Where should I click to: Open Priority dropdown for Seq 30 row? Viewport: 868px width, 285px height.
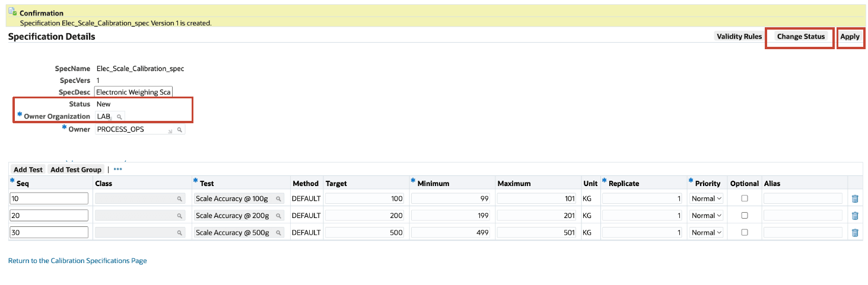pos(707,233)
